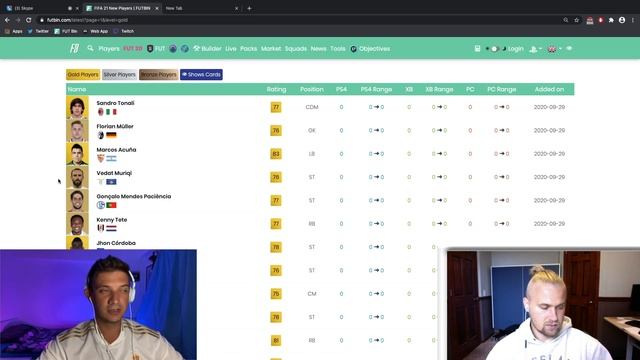Open the FUT Bin bookmark

click(x=66, y=31)
